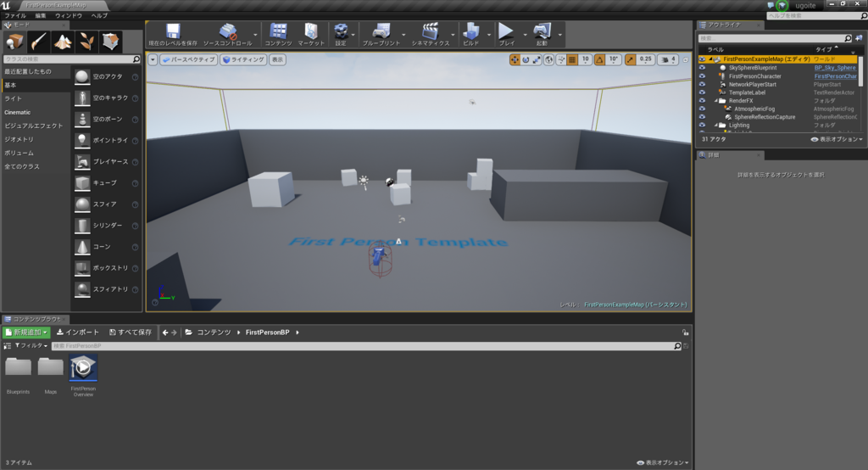868x470 pixels.
Task: Toggle visibility of FirstPersonCharacter actor
Action: click(702, 76)
